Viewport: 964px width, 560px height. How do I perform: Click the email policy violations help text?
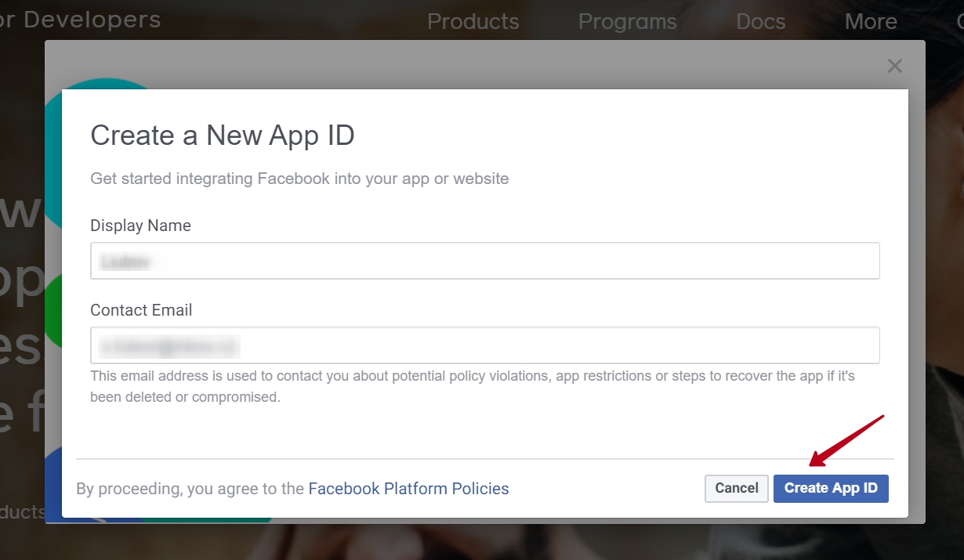[x=472, y=386]
